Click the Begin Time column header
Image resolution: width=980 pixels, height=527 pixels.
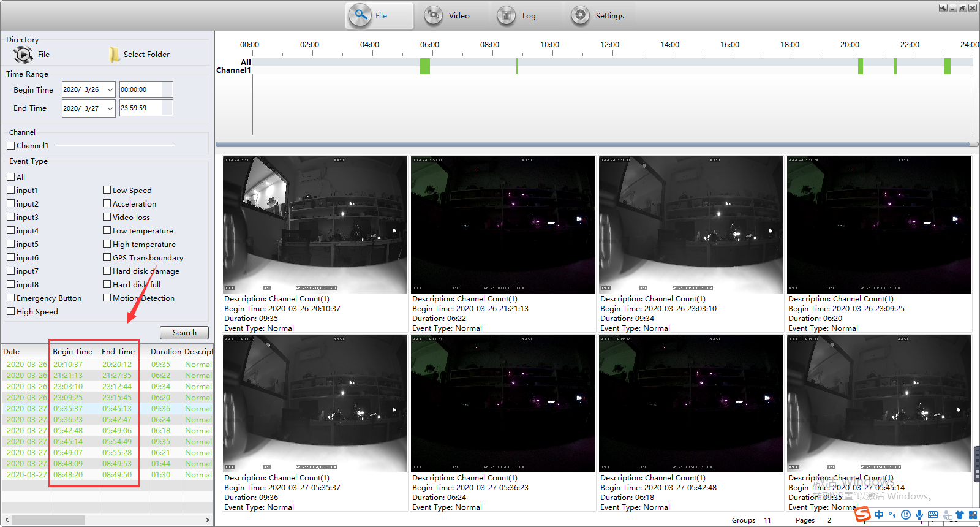[x=75, y=352]
